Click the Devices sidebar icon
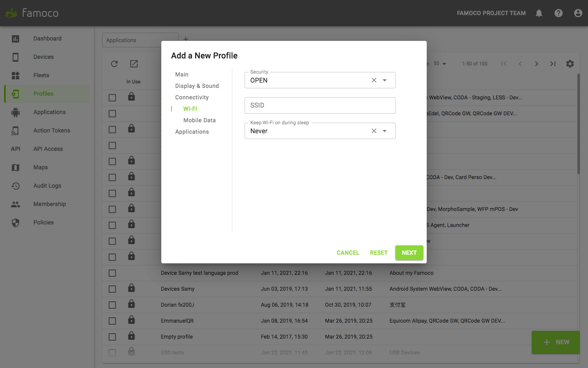Image resolution: width=588 pixels, height=368 pixels. [x=16, y=57]
